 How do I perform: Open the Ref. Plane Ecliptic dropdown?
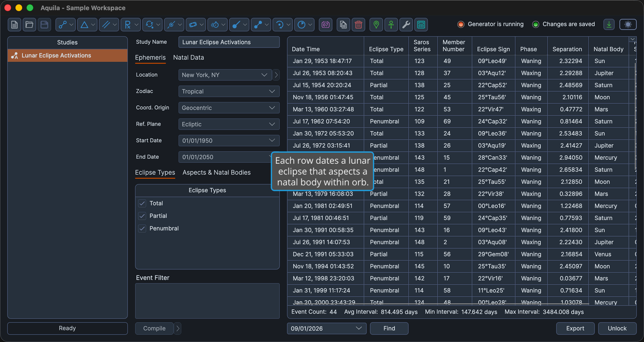click(229, 124)
